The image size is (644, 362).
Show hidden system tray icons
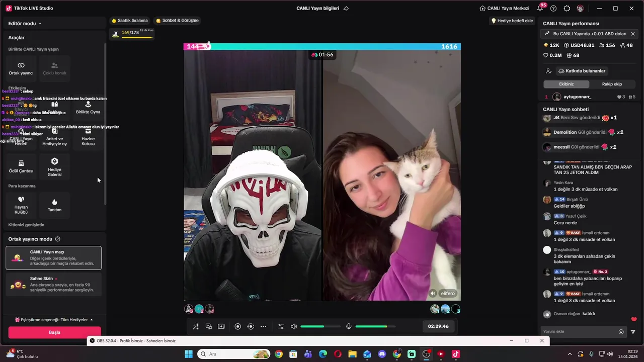[570, 354]
